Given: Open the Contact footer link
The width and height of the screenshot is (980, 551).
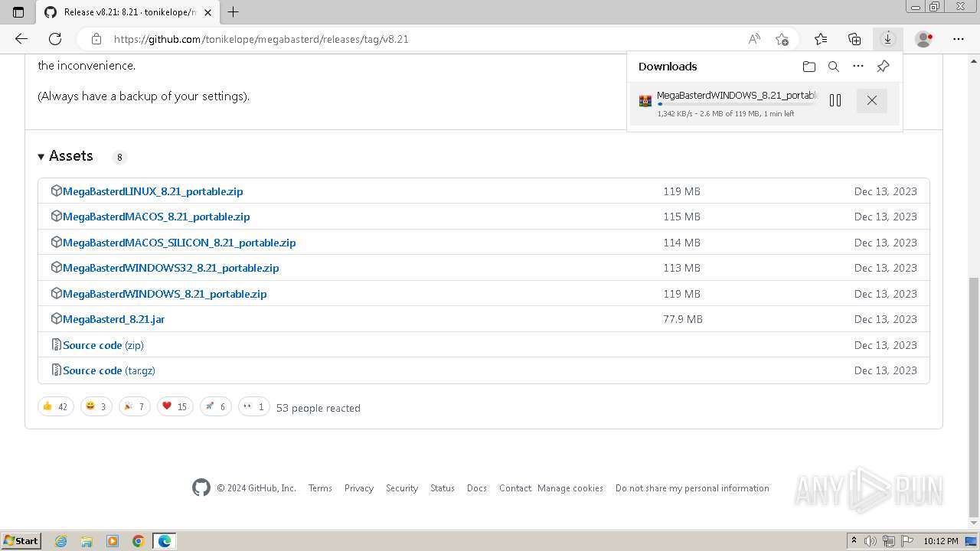Looking at the screenshot, I should pyautogui.click(x=515, y=488).
